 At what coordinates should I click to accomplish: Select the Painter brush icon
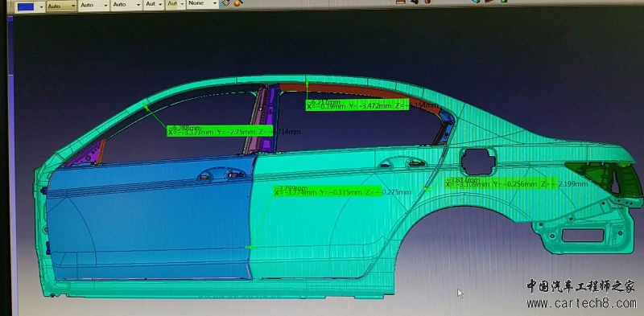[225, 3]
